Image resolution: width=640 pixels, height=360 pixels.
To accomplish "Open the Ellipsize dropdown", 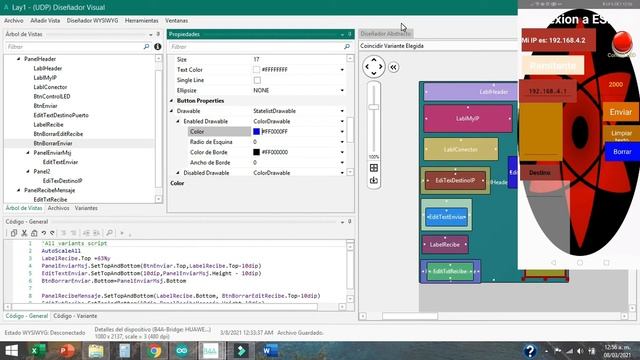I will click(x=342, y=90).
